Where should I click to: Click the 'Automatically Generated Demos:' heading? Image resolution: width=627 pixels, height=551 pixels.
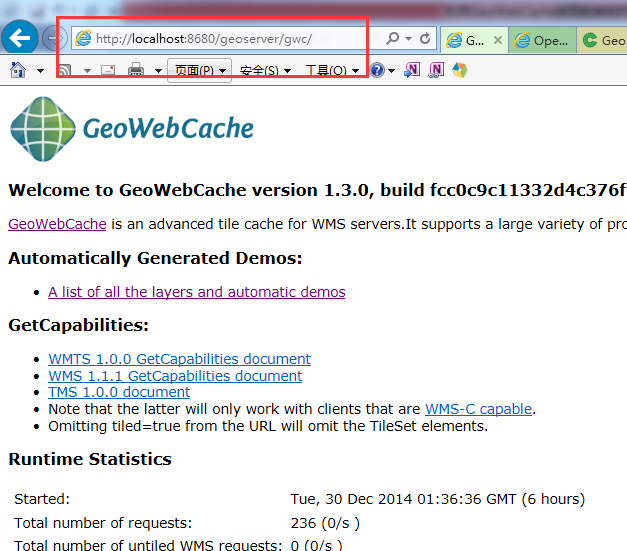click(155, 258)
